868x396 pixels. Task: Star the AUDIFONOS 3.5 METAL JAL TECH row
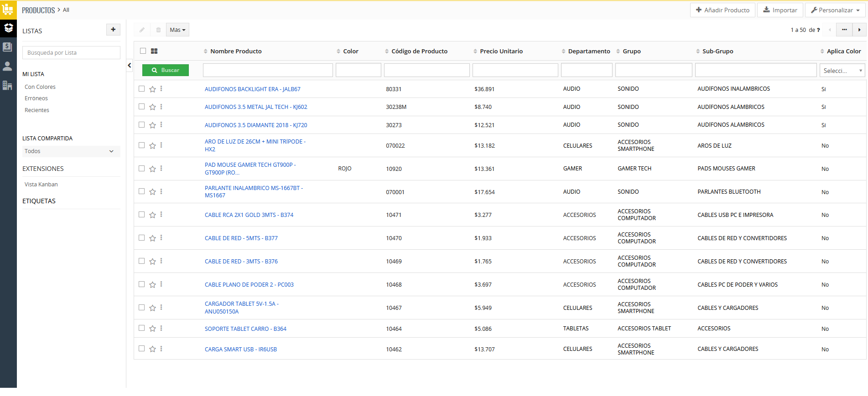(153, 107)
